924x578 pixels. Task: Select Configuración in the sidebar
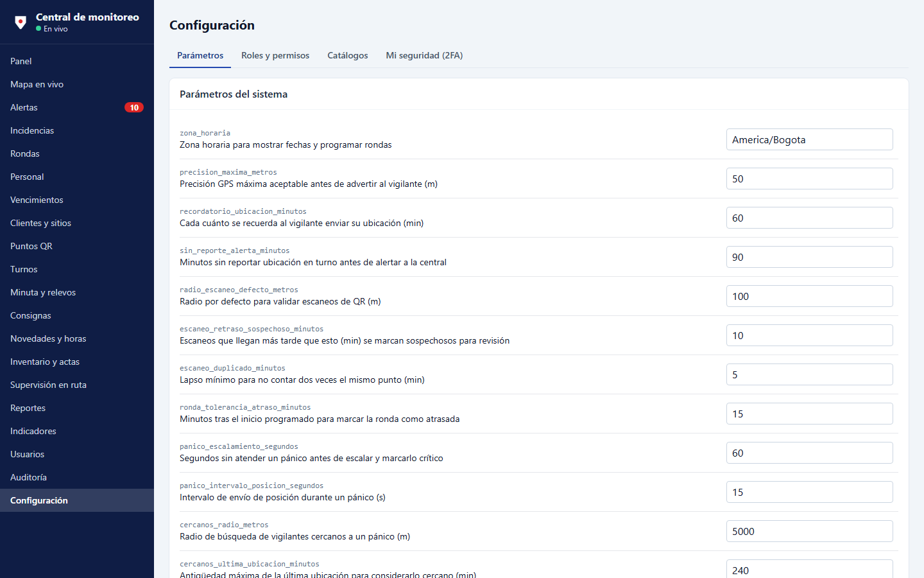[x=77, y=500]
